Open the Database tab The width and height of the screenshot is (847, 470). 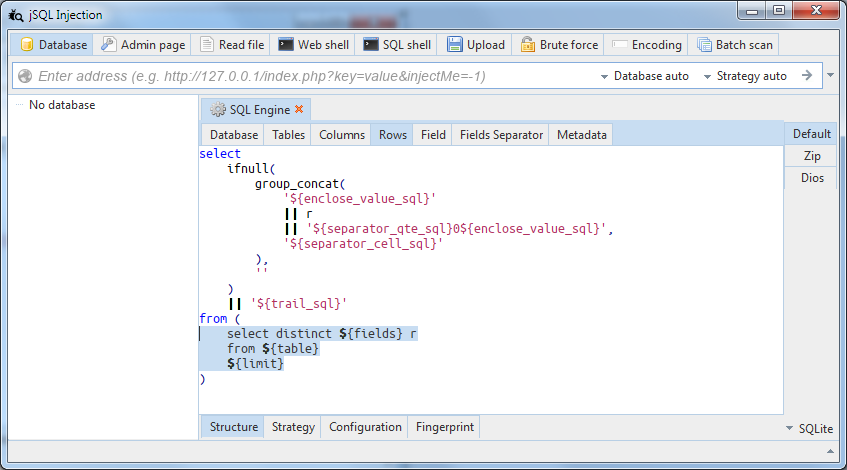[52, 45]
